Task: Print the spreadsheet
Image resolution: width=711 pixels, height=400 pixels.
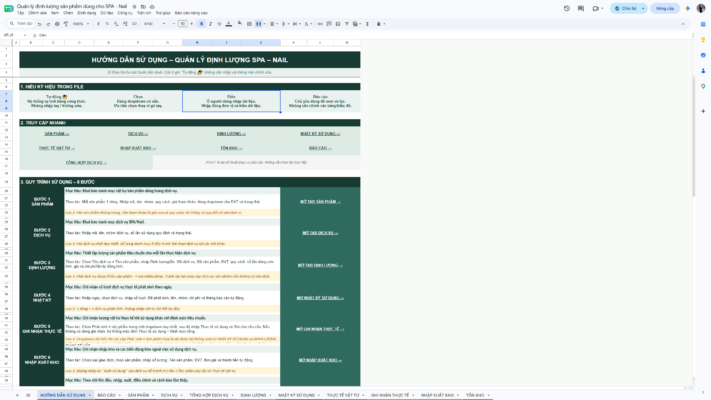Action: pos(57,24)
